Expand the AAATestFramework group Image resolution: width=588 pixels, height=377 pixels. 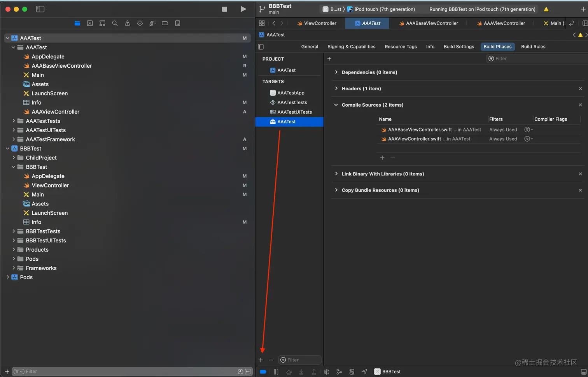pos(14,139)
